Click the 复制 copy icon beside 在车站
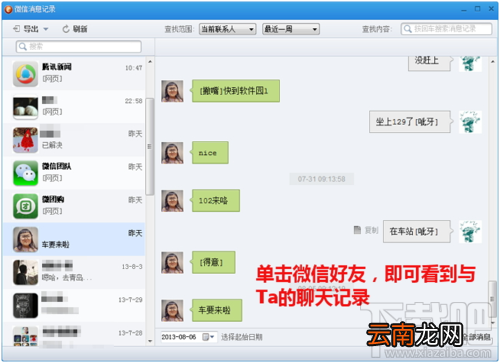 pyautogui.click(x=357, y=230)
